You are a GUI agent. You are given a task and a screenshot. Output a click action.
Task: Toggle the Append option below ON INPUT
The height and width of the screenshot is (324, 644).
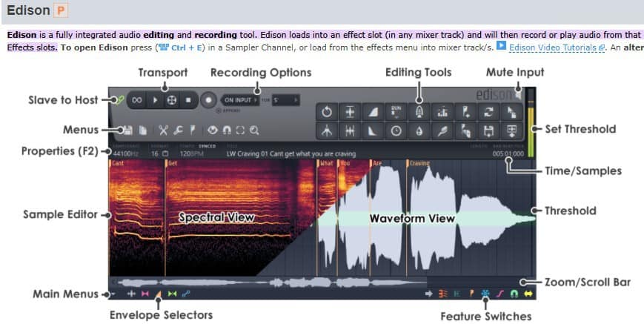pyautogui.click(x=228, y=110)
